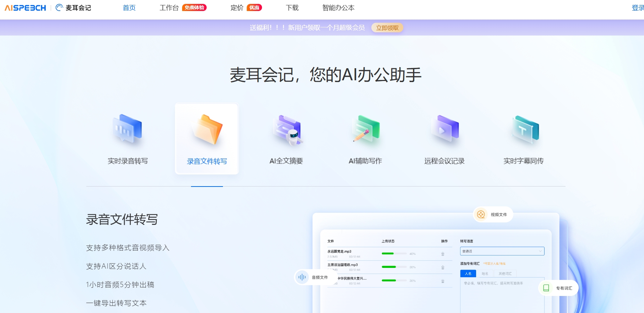Click the 永远跟党走.mp3 upload progress bar

click(394, 254)
